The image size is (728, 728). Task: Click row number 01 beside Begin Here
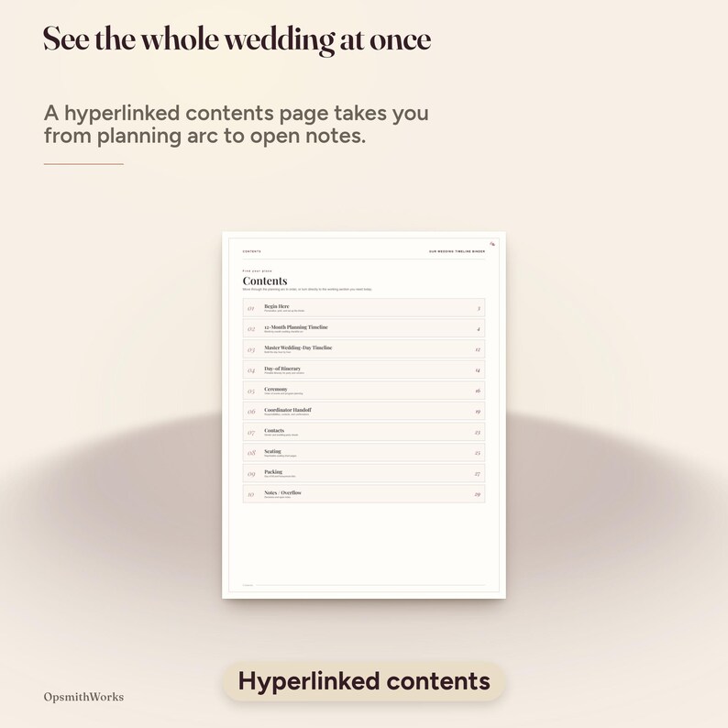pyautogui.click(x=250, y=308)
